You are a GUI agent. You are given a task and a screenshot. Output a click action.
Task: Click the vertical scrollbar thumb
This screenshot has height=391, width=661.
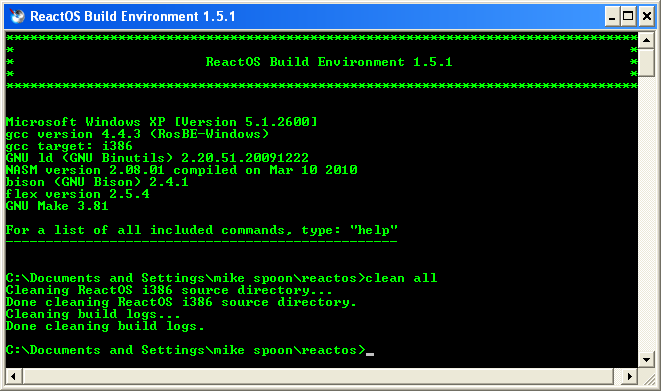646,62
